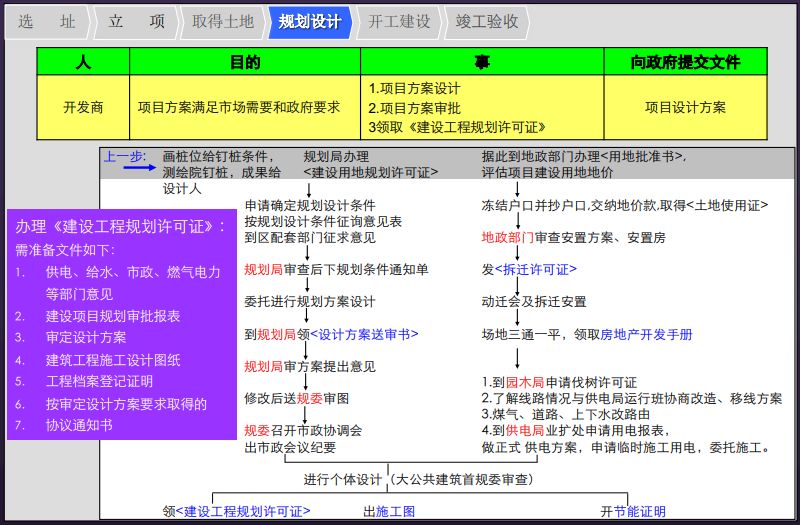Screen dimensions: 800x525
Task: Click the highlighted 规划设计 tab
Action: [x=310, y=21]
